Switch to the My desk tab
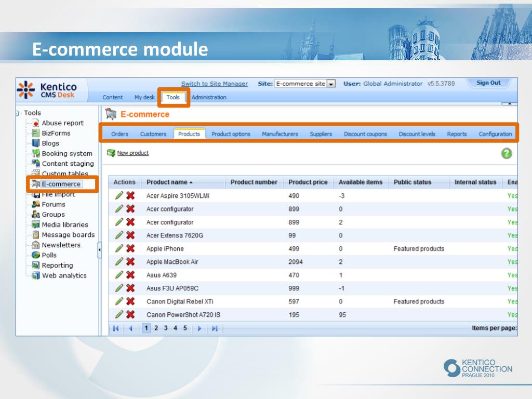532x399 pixels. (144, 97)
